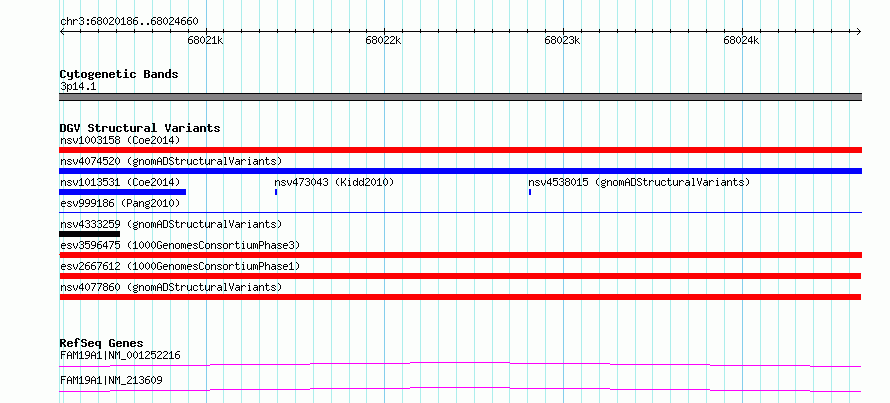Click the red esv2667612 variant bar
The image size is (890, 403).
coord(460,276)
